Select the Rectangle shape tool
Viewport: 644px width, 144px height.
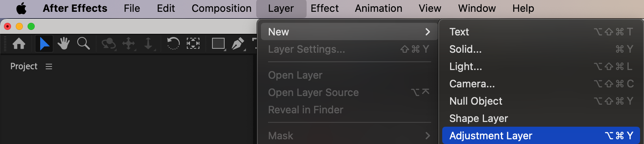(218, 44)
